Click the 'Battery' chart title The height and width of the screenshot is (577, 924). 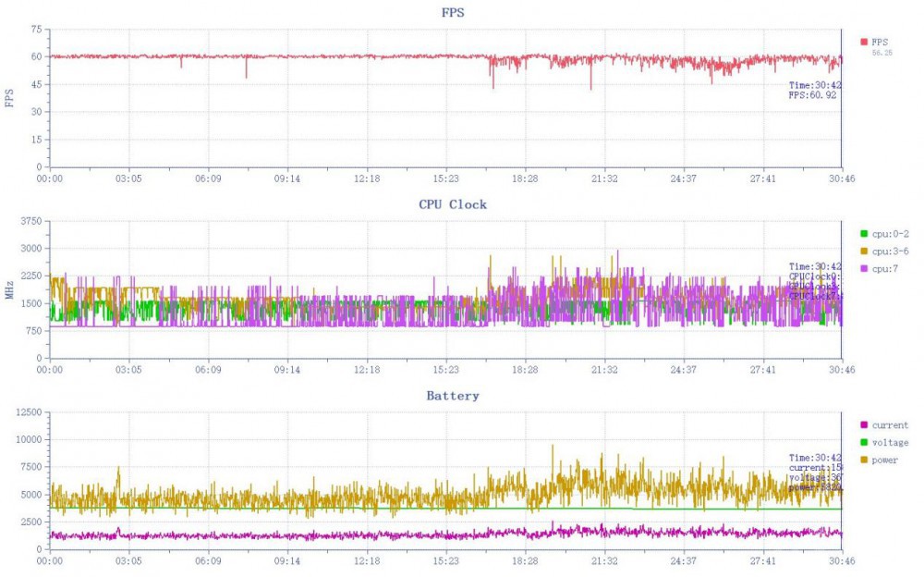pyautogui.click(x=453, y=395)
